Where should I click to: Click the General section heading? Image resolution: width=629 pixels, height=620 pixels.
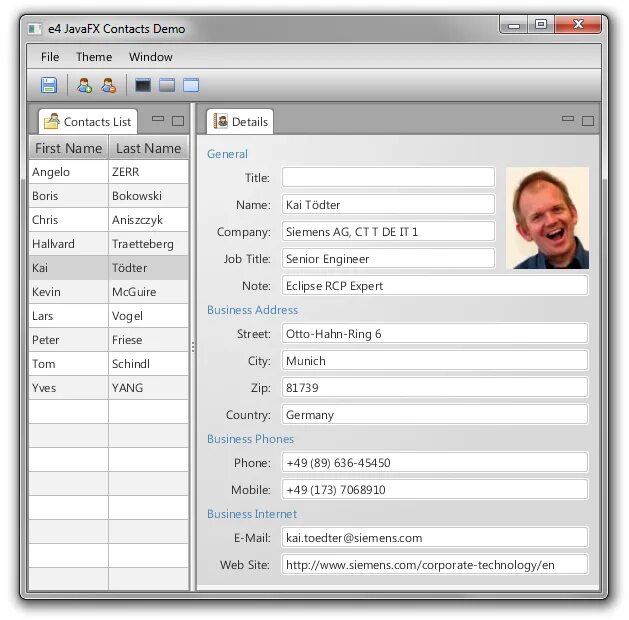pos(227,154)
